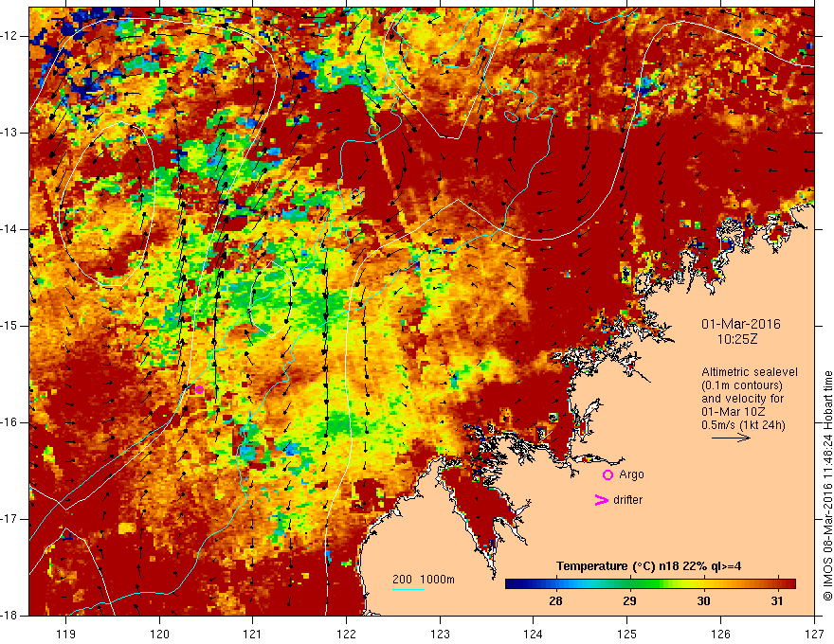Click the 'Altimetric sealevel' text line
The width and height of the screenshot is (834, 644).
pyautogui.click(x=750, y=372)
